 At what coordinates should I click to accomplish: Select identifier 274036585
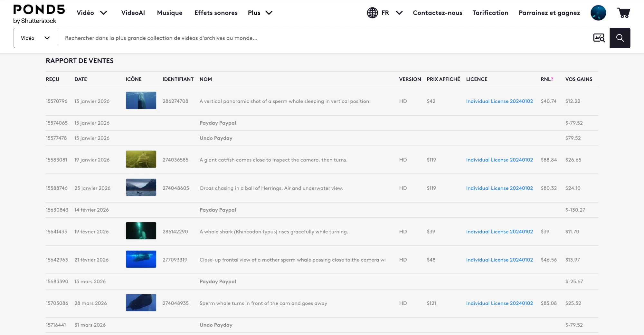[x=175, y=160]
